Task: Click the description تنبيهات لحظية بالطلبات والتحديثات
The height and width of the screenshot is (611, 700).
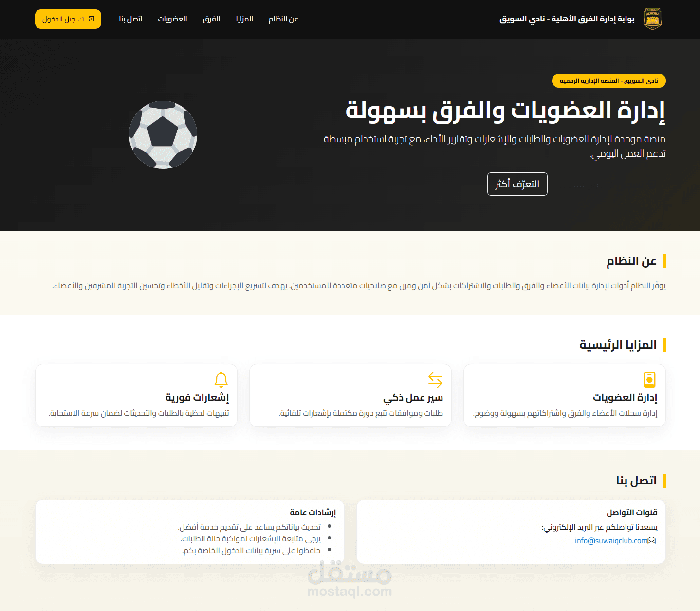Action: (x=139, y=413)
